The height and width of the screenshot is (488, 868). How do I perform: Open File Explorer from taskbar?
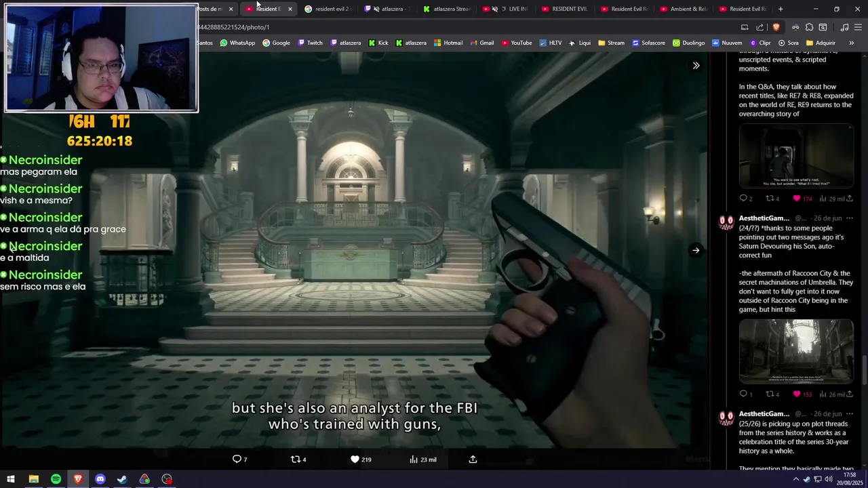click(x=33, y=479)
